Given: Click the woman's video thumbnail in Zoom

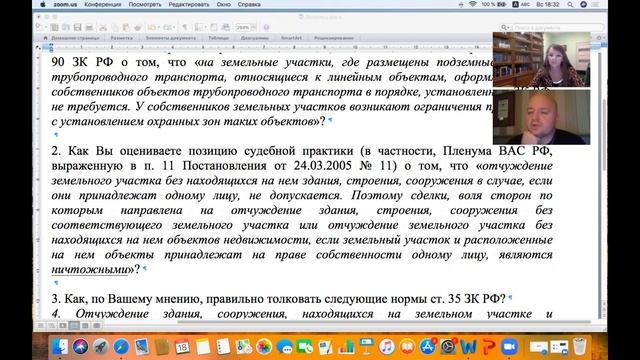Looking at the screenshot, I should 541,60.
